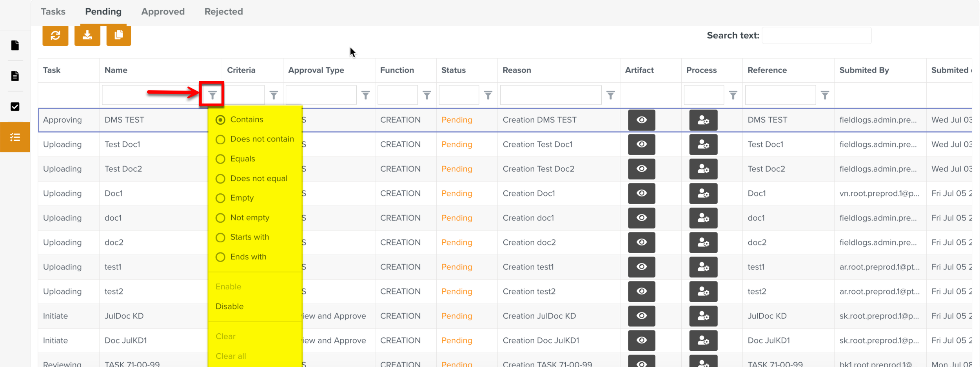
Task: Click the Reason column filter input
Action: 550,95
